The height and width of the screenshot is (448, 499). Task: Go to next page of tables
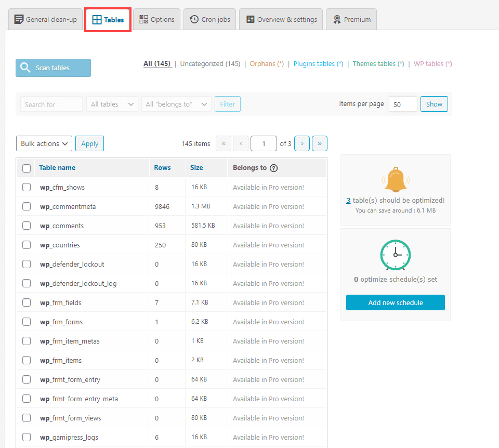coord(302,143)
